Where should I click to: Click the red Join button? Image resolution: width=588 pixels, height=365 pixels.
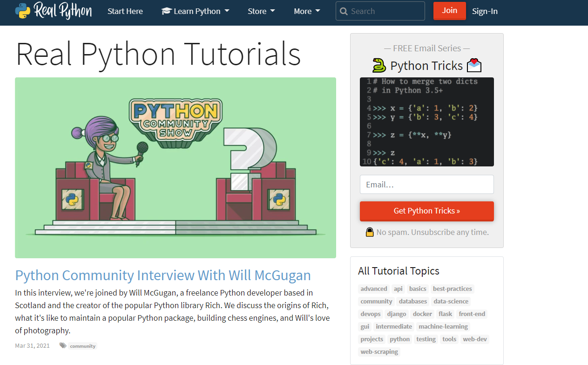pos(449,11)
